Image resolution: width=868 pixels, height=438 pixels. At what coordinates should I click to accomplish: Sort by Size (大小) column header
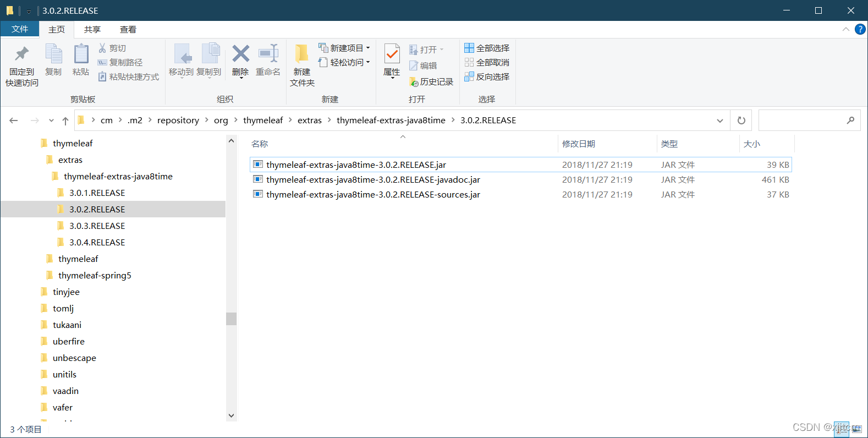[x=752, y=144]
